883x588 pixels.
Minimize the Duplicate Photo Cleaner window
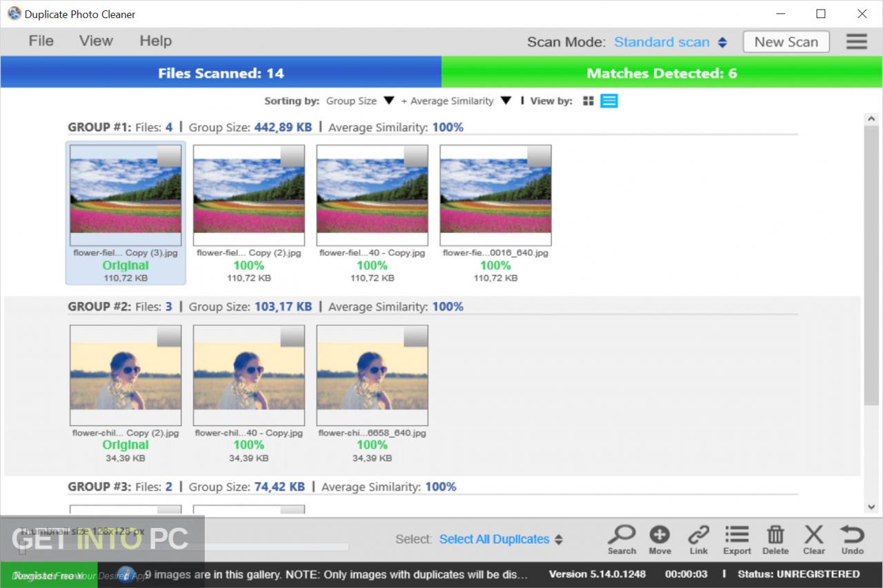780,14
